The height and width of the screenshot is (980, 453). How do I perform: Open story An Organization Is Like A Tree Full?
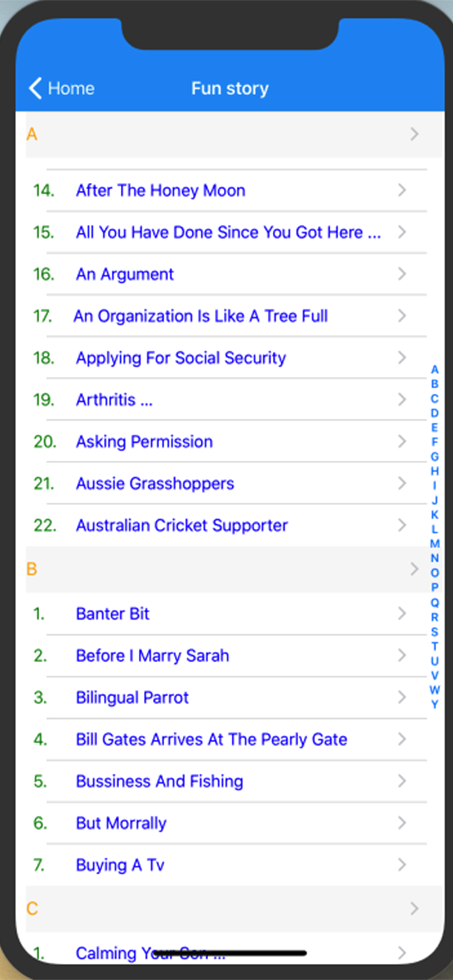click(226, 316)
